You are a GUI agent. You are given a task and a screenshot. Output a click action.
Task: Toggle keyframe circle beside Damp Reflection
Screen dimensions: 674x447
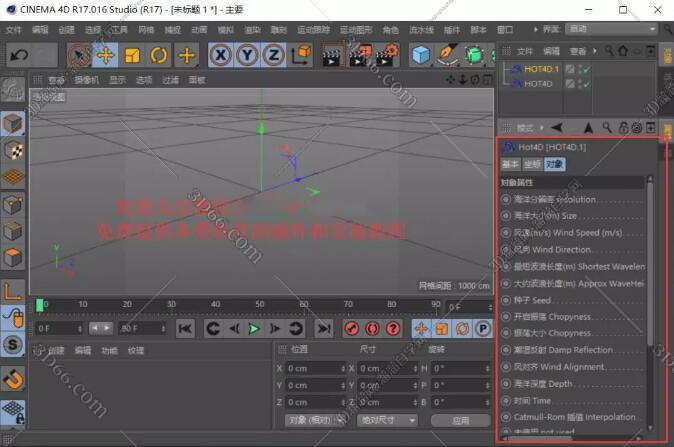click(x=506, y=350)
